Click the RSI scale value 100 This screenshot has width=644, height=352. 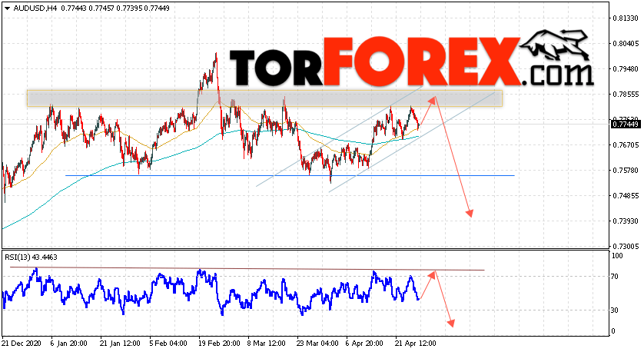(617, 256)
